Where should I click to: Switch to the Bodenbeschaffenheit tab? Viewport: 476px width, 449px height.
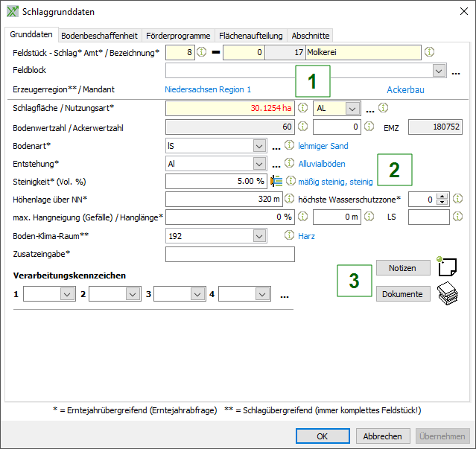pyautogui.click(x=99, y=35)
